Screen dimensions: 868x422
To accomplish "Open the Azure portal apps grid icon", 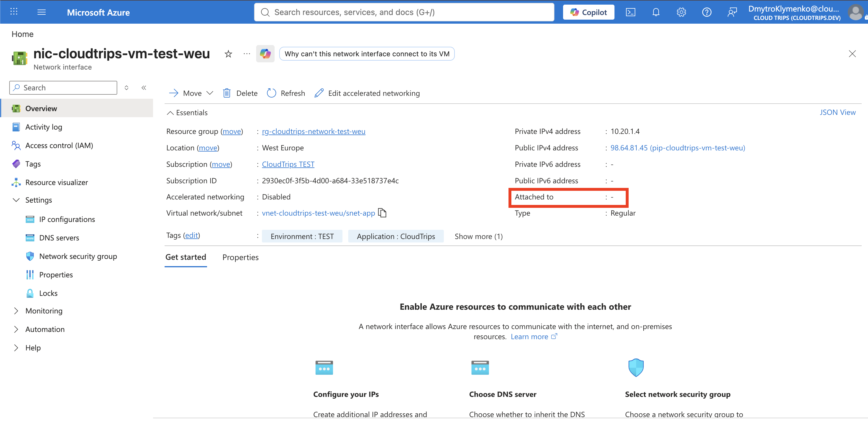I will (x=14, y=12).
